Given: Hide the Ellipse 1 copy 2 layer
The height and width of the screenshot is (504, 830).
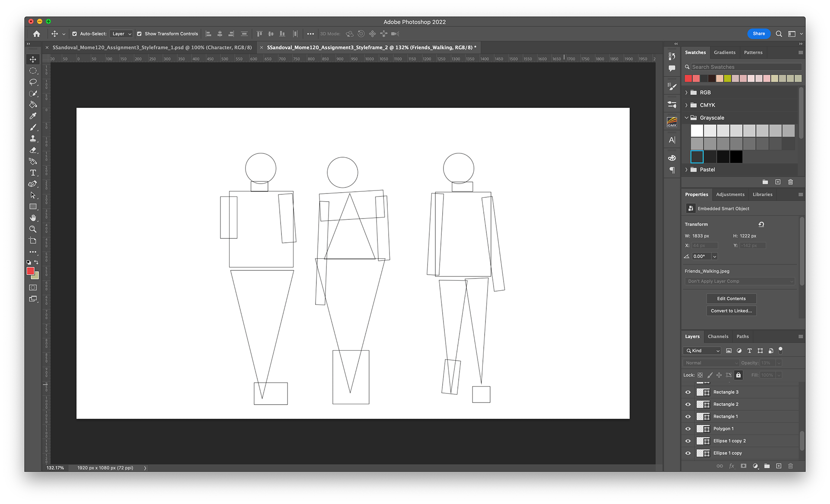Looking at the screenshot, I should [x=688, y=441].
